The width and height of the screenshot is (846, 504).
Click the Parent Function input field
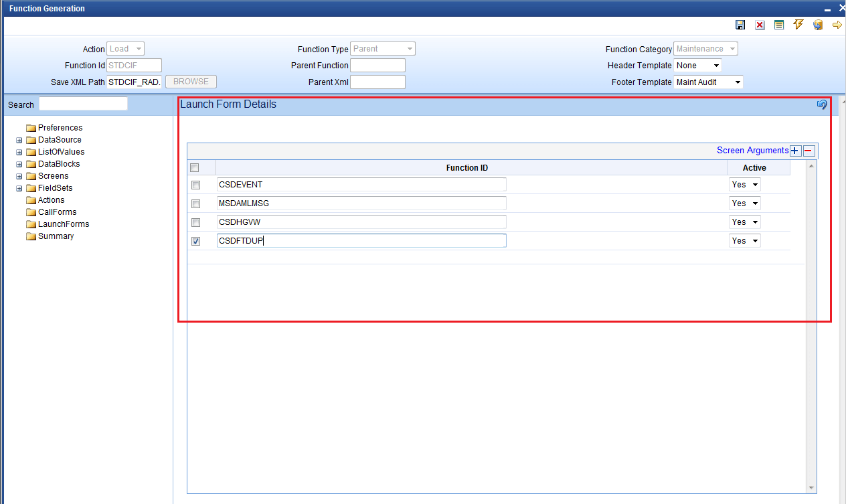(x=378, y=65)
